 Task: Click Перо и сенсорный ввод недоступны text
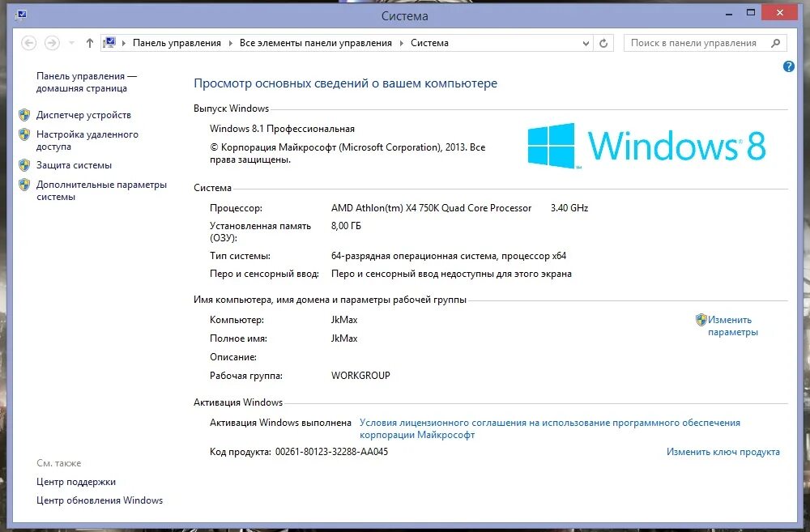coord(451,274)
